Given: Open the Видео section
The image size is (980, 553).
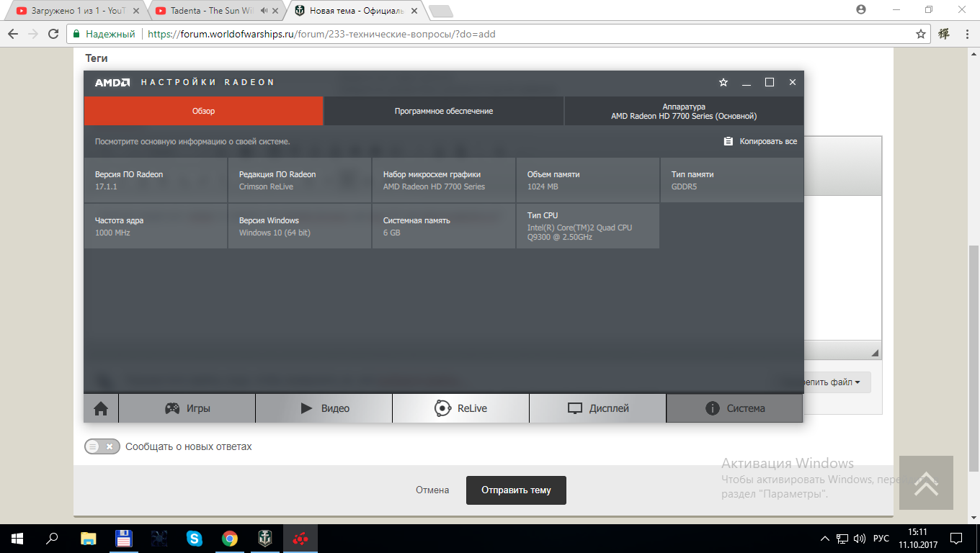Looking at the screenshot, I should 324,408.
